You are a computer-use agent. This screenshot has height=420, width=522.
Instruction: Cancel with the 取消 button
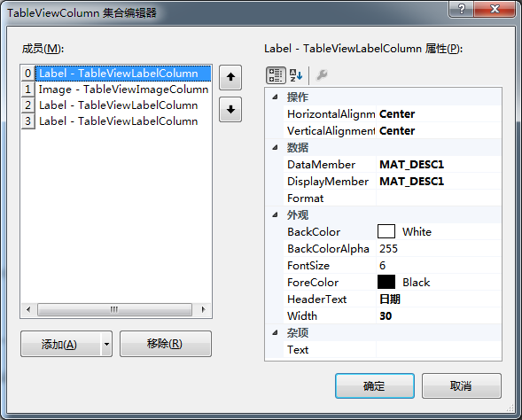coord(462,385)
